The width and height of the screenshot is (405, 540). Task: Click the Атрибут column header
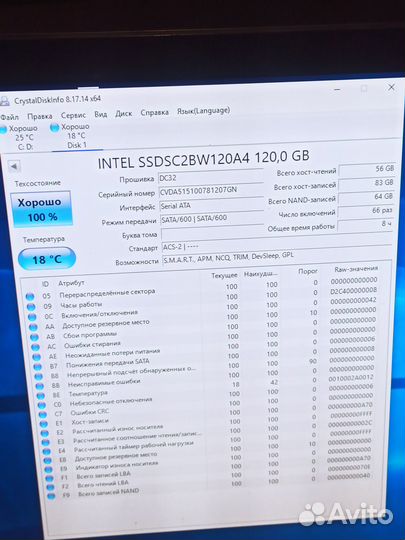pos(71,283)
